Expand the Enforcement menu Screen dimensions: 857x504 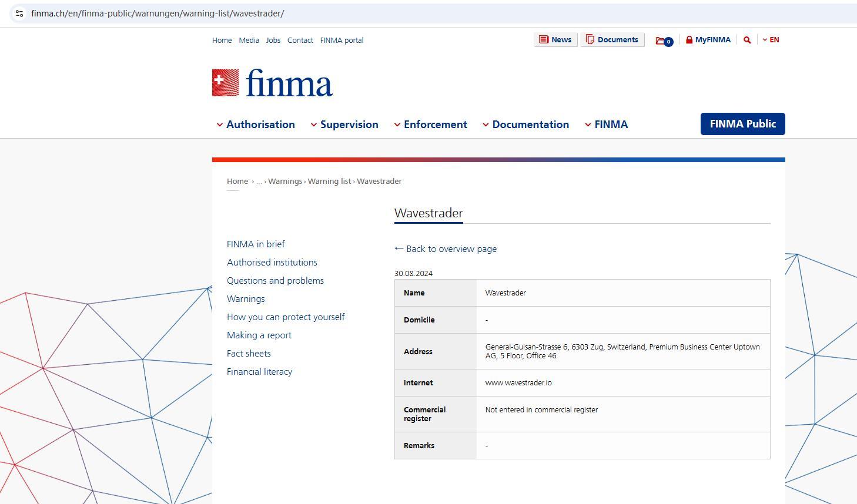pos(431,125)
